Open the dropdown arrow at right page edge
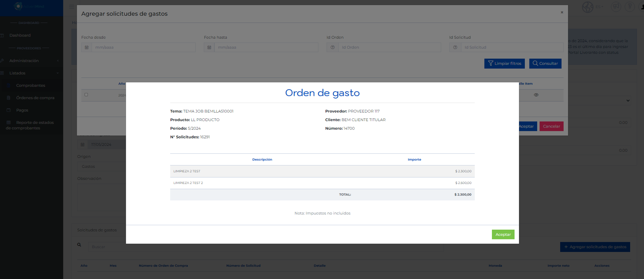The height and width of the screenshot is (279, 644). coord(628,101)
